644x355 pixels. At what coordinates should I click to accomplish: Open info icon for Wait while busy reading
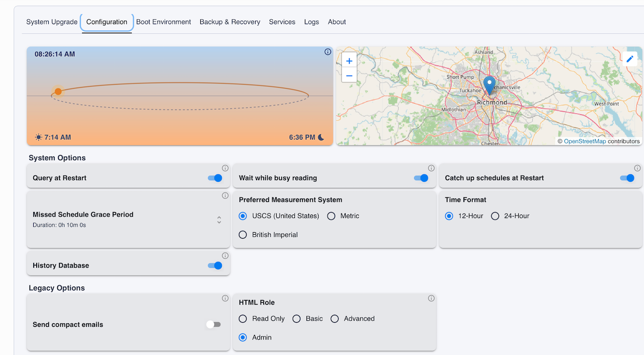point(431,168)
